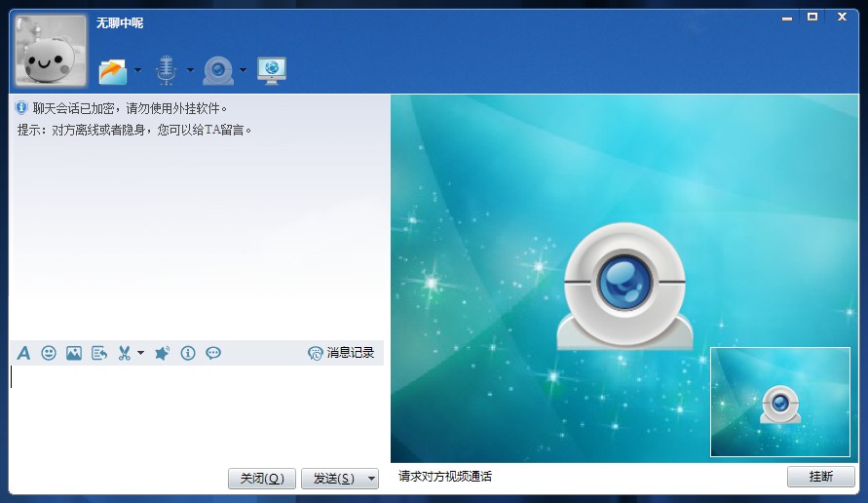Viewport: 868px width, 503px height.
Task: Open the send file dropdown arrow
Action: 137,70
